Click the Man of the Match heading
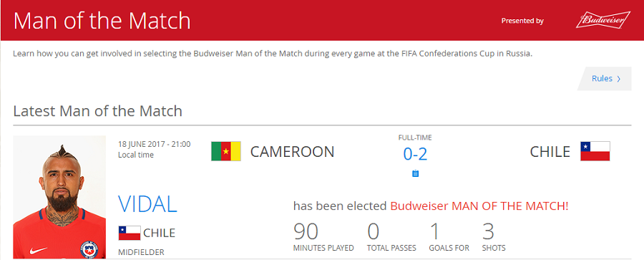The height and width of the screenshot is (260, 644). (x=102, y=21)
